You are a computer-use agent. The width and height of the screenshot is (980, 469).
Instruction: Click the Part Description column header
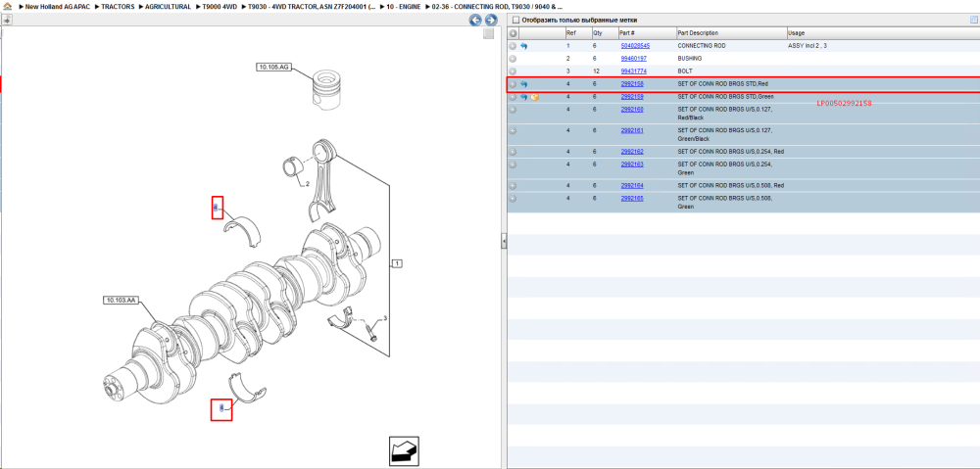(x=731, y=33)
